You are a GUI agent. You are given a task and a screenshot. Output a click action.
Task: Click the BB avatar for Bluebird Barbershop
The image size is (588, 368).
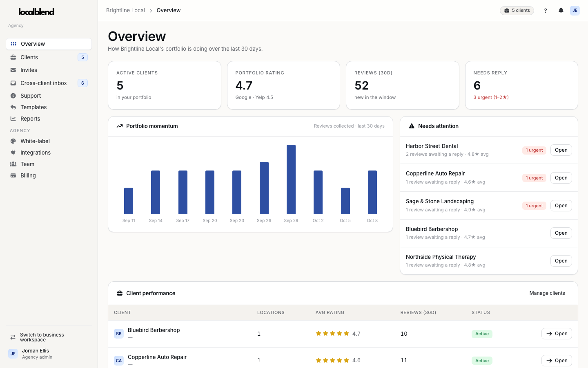(x=119, y=334)
